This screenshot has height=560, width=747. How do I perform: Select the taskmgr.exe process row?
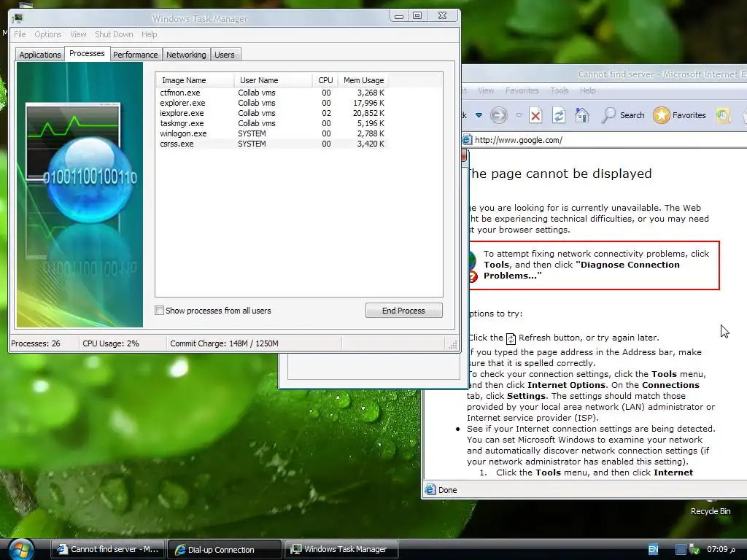click(x=272, y=123)
